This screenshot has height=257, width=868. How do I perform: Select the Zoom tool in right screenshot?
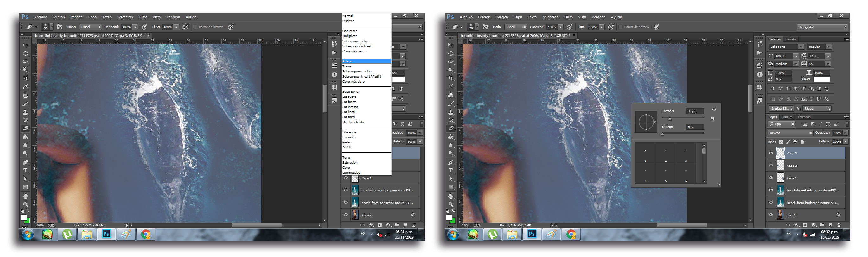click(x=451, y=204)
